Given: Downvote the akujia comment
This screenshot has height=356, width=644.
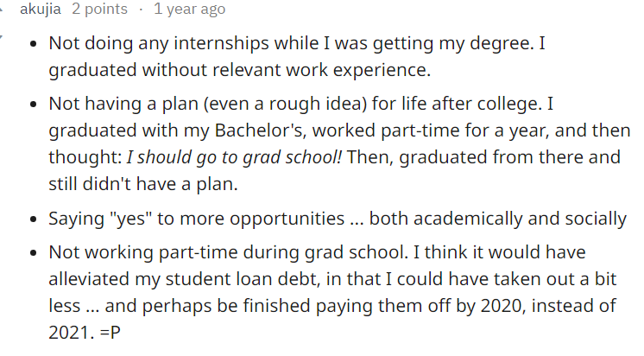Looking at the screenshot, I should coord(3,38).
